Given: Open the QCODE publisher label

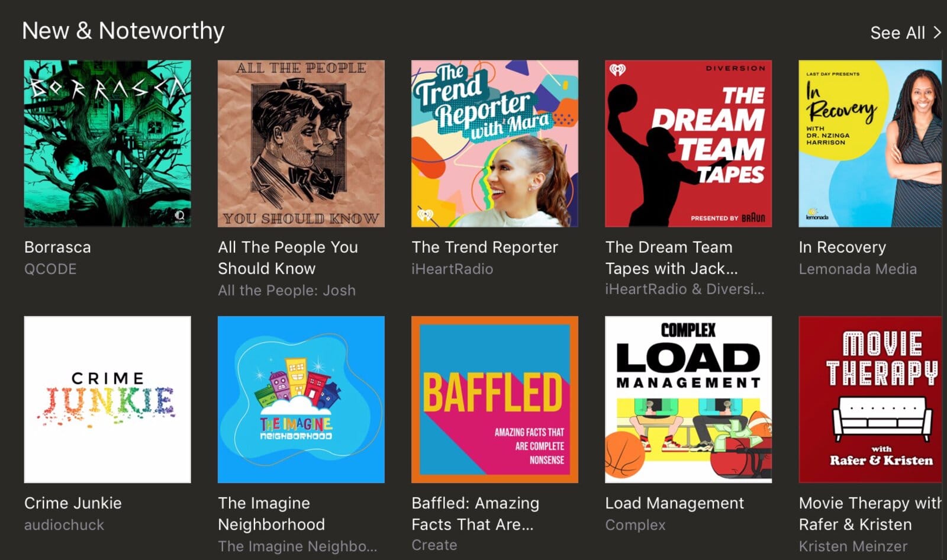Looking at the screenshot, I should (x=50, y=269).
